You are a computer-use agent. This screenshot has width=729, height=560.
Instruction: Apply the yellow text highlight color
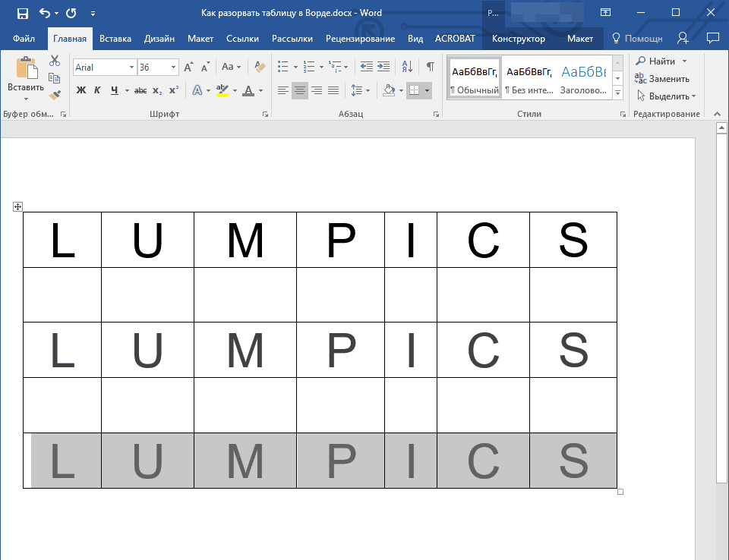coord(222,90)
